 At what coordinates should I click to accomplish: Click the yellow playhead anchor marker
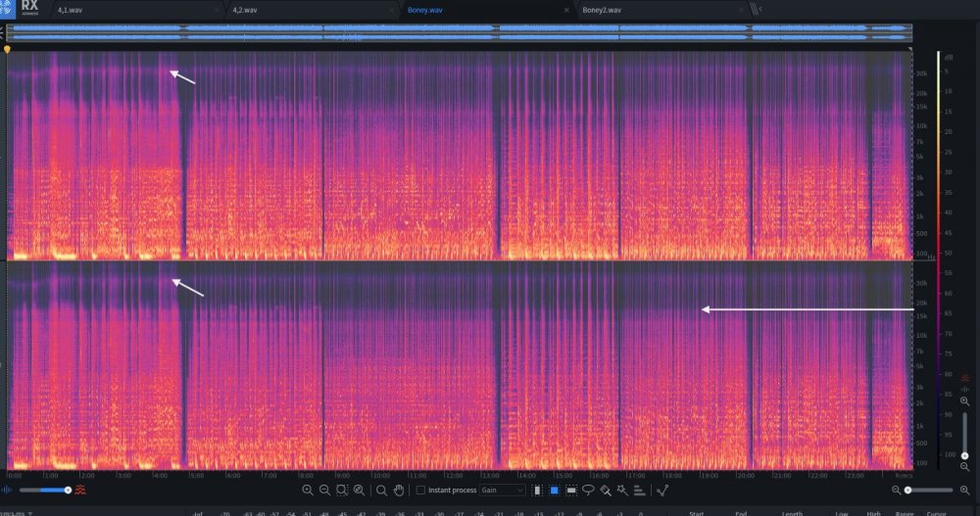[7, 49]
